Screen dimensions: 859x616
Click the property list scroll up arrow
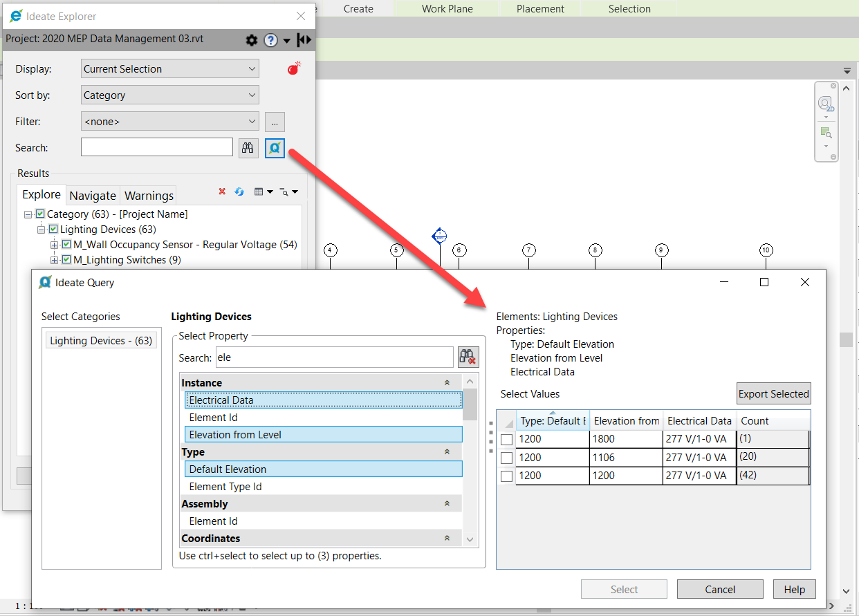[x=470, y=381]
